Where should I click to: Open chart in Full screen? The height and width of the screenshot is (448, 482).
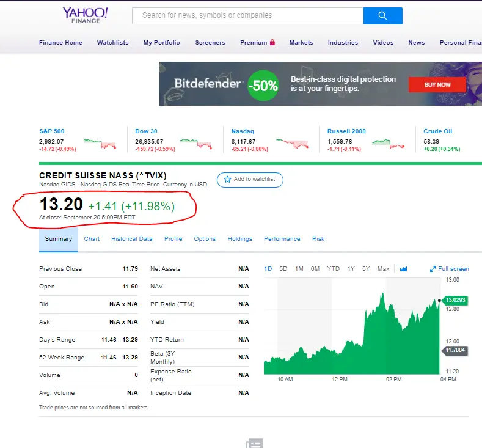point(450,269)
